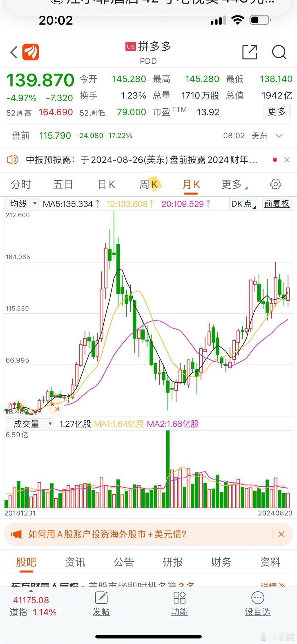Tap the MA2:1.68亿股 volume readout
This screenshot has height=644, width=297.
(x=173, y=424)
